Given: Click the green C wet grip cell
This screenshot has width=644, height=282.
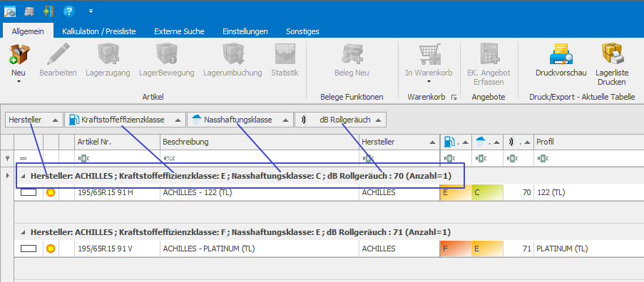Looking at the screenshot, I should tap(487, 192).
